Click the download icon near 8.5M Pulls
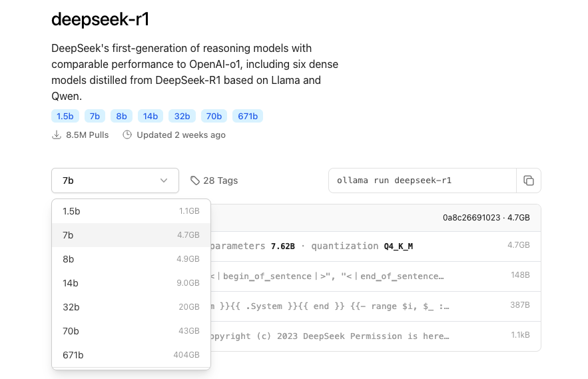The height and width of the screenshot is (379, 588). coord(57,135)
